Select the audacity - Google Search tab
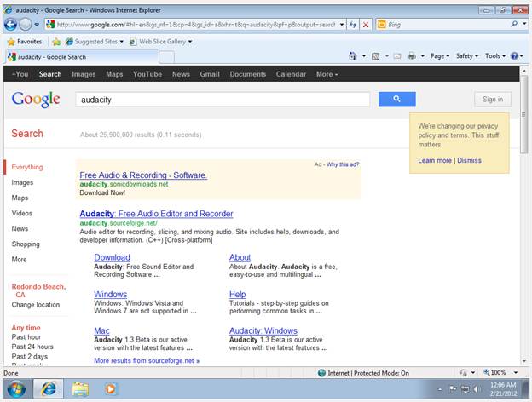532x402 pixels. tap(82, 57)
